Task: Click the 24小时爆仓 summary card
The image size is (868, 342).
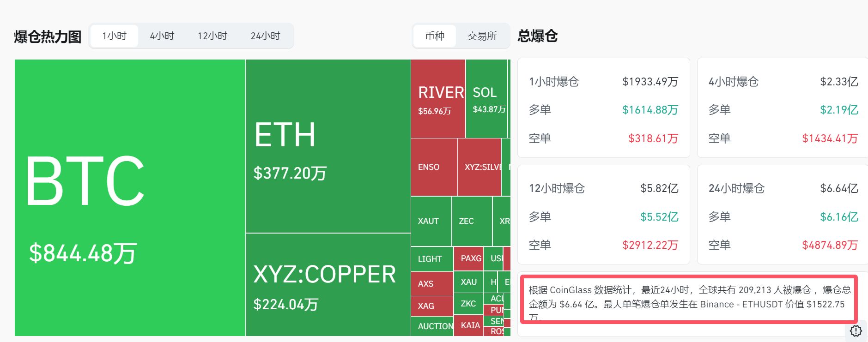Action: (783, 215)
